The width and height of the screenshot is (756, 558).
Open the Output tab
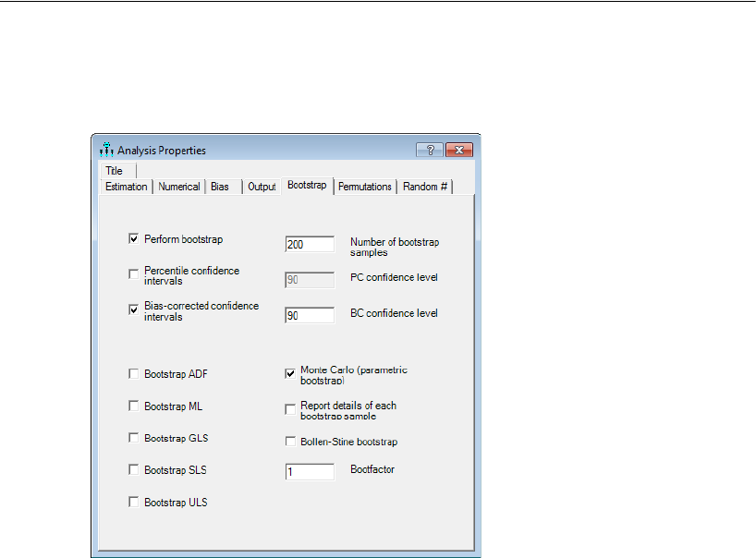point(262,187)
